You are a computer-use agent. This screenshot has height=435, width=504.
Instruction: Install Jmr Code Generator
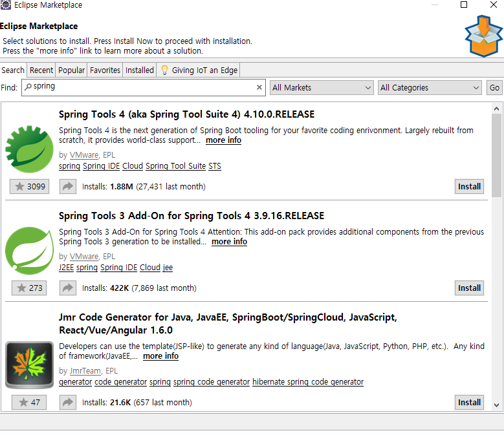click(x=469, y=402)
